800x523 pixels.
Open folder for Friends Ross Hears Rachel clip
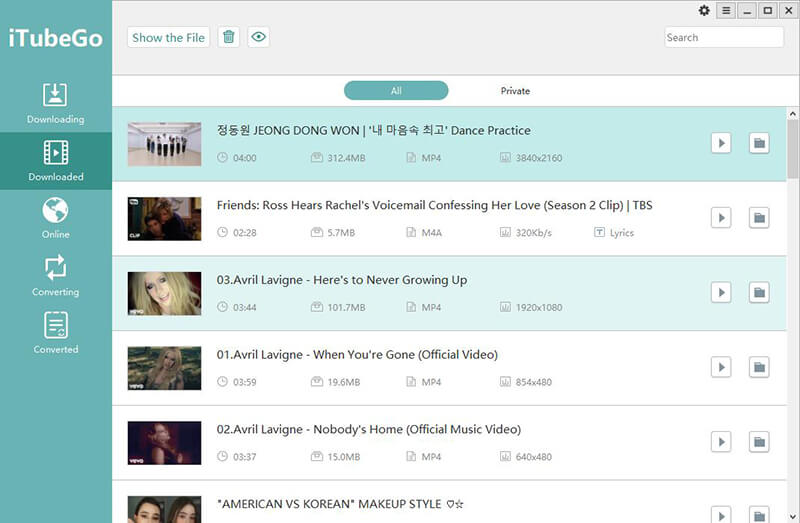pyautogui.click(x=759, y=218)
